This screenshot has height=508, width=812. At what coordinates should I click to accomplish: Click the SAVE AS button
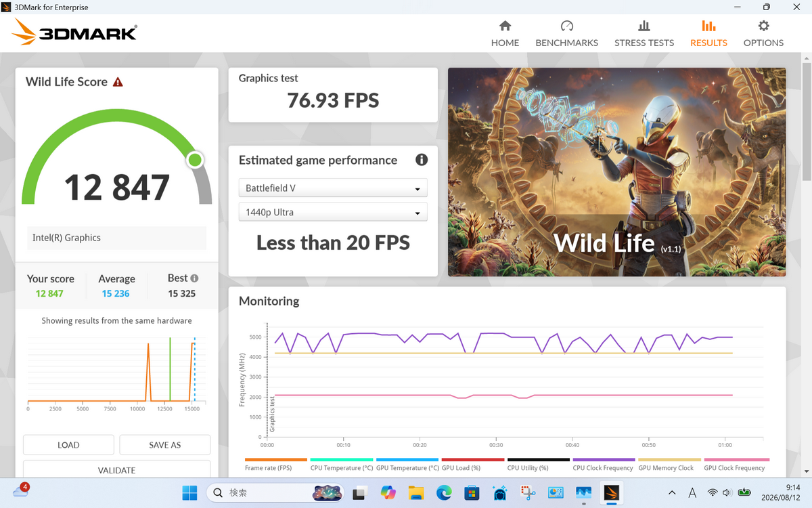[x=165, y=445]
